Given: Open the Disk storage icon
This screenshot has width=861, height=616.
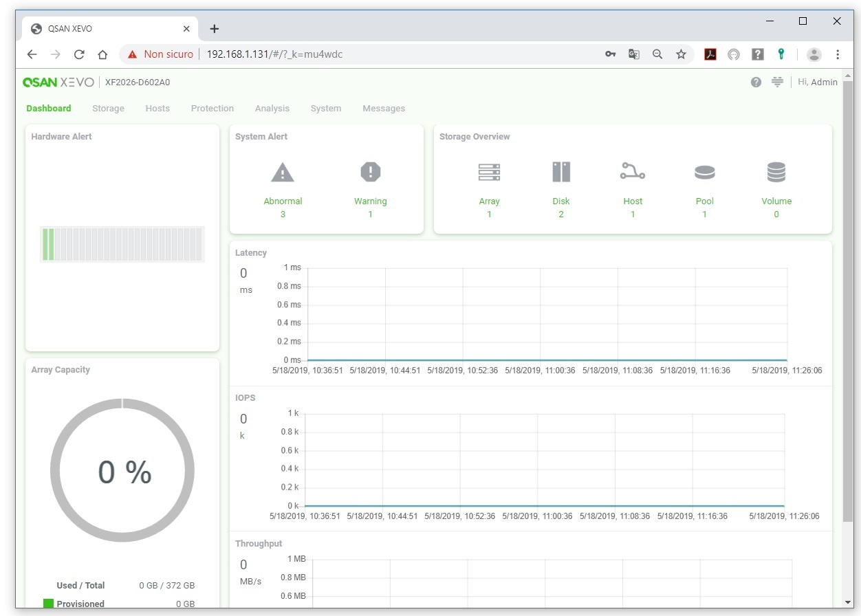Looking at the screenshot, I should pos(561,172).
